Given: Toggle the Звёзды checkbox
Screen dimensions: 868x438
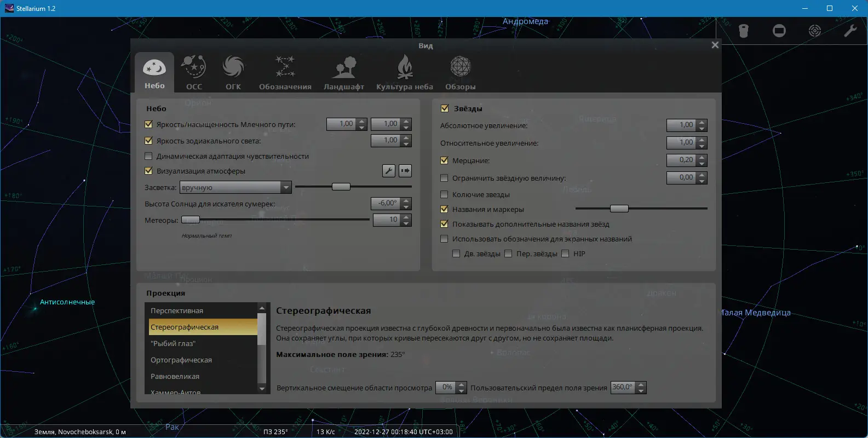Looking at the screenshot, I should (x=445, y=108).
